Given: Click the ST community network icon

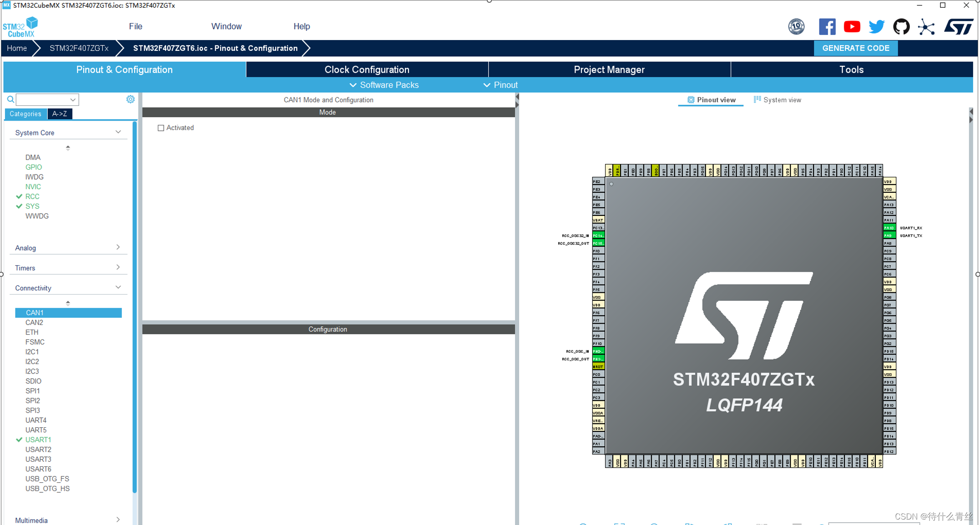Looking at the screenshot, I should (926, 27).
